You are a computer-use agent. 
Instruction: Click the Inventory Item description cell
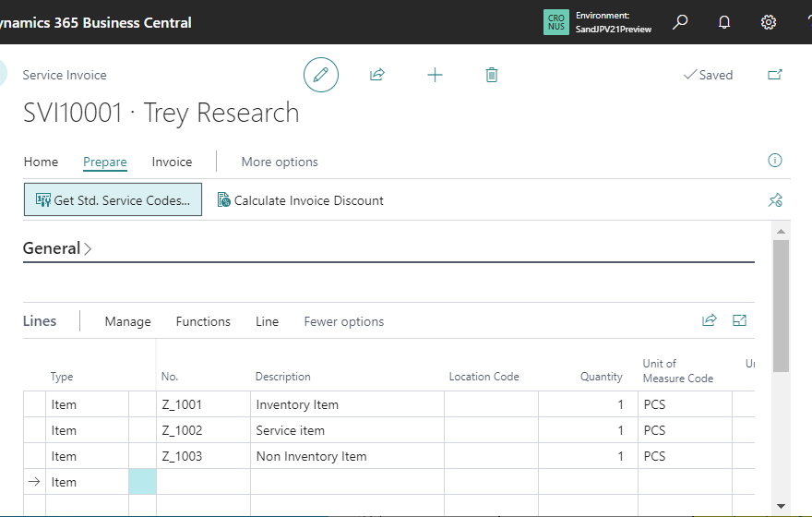point(348,404)
